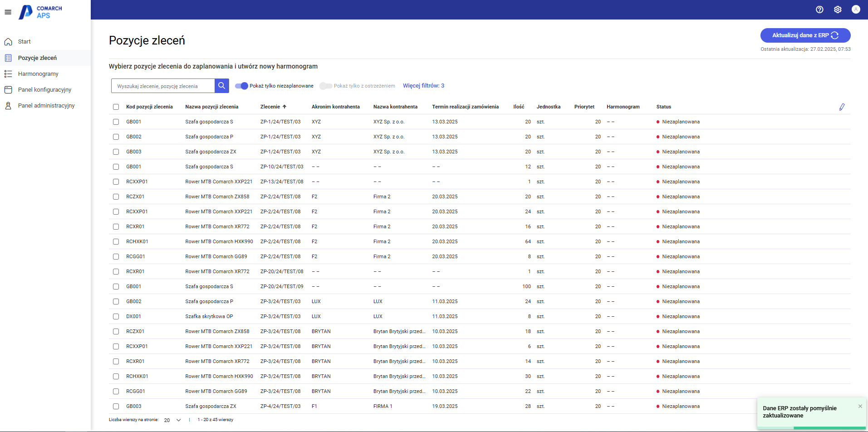Open the settings gear icon
This screenshot has width=868, height=432.
pyautogui.click(x=838, y=10)
